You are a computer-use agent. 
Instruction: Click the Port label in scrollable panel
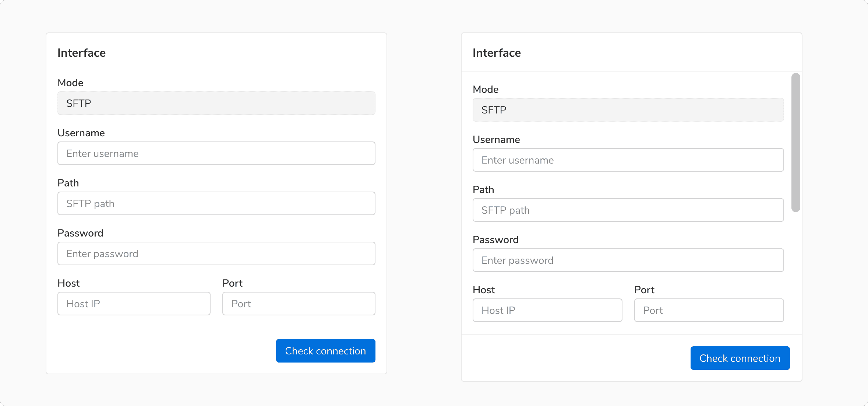[x=644, y=290]
